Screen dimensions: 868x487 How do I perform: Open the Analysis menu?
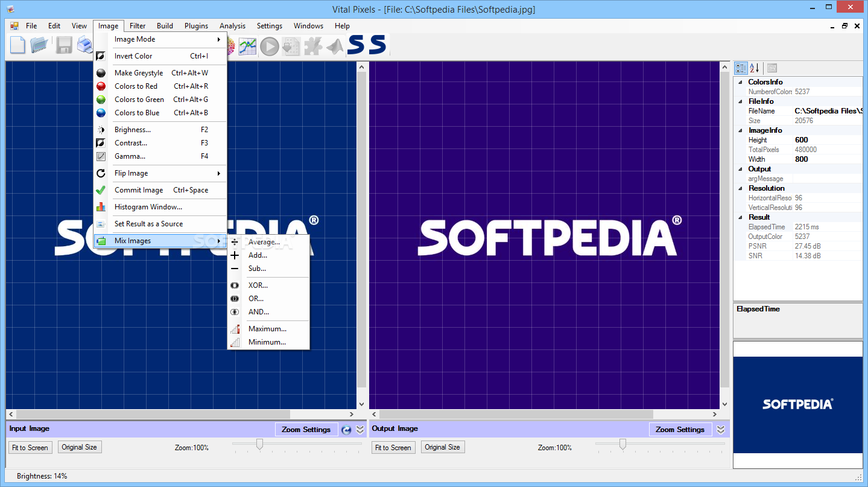[x=233, y=26]
